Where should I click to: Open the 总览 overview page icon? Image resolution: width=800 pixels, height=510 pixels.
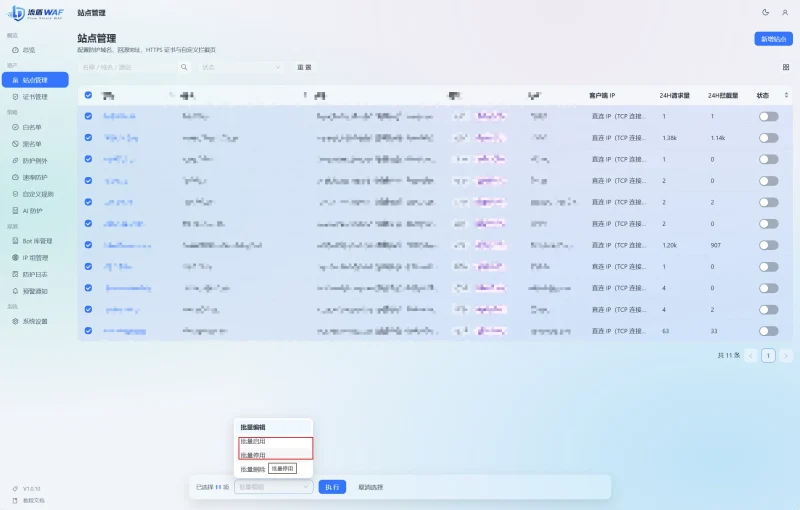15,50
